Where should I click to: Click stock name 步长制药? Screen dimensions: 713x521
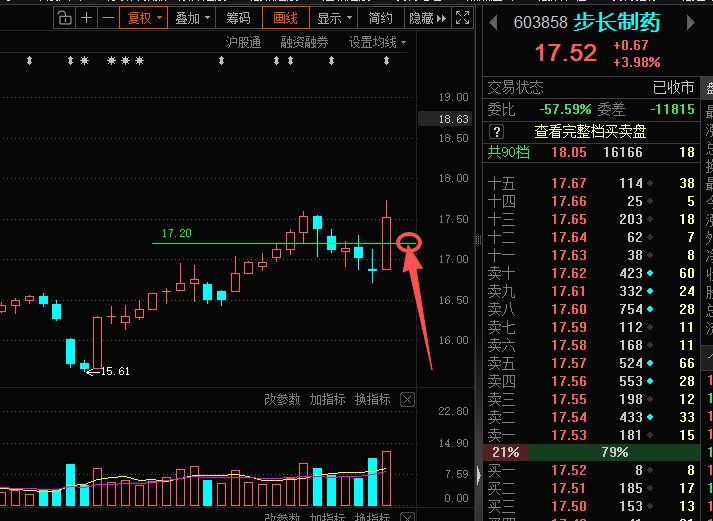click(x=617, y=22)
